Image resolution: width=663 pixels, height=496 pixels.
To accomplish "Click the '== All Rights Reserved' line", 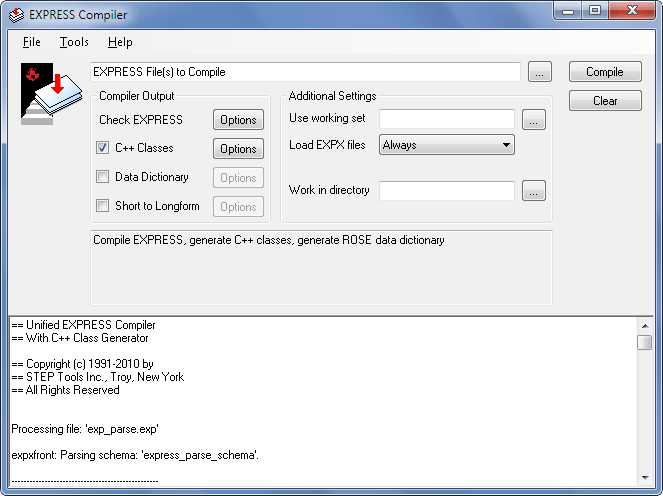I will tap(66, 390).
